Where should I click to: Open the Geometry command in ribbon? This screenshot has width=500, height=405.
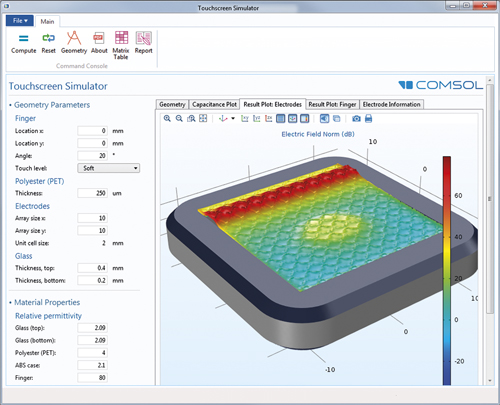click(x=74, y=43)
